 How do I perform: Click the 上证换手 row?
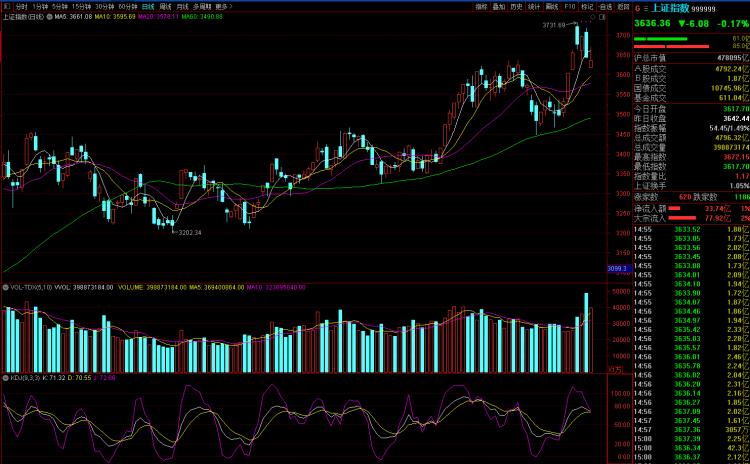(692, 186)
